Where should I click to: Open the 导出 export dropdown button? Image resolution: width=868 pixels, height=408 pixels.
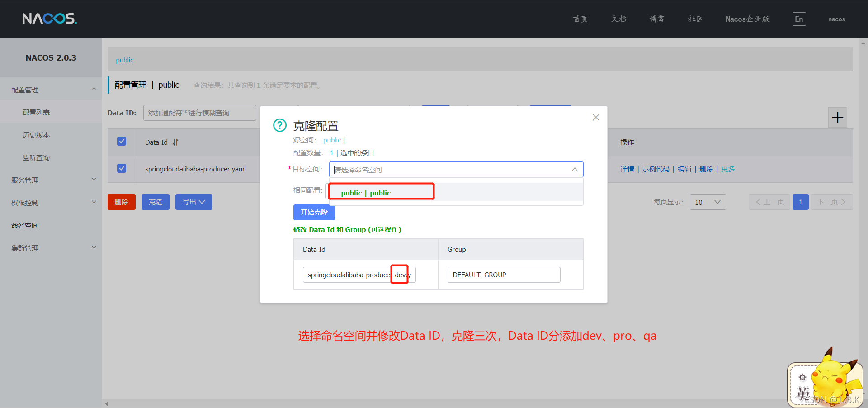click(x=193, y=202)
